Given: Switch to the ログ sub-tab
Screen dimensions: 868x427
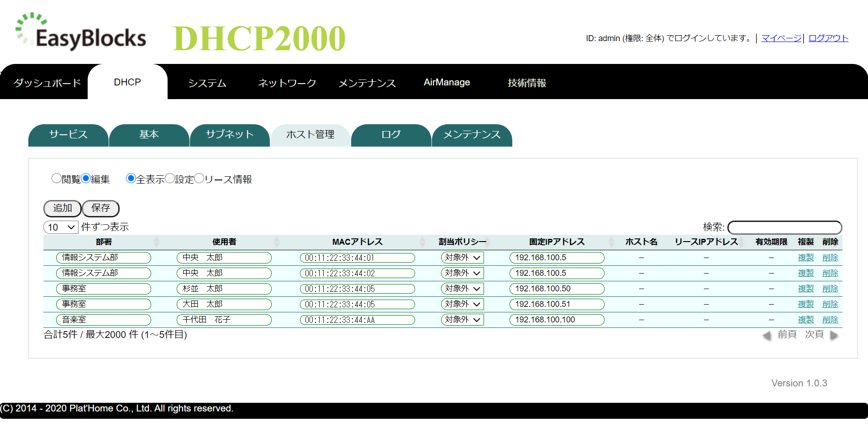Looking at the screenshot, I should [x=391, y=135].
